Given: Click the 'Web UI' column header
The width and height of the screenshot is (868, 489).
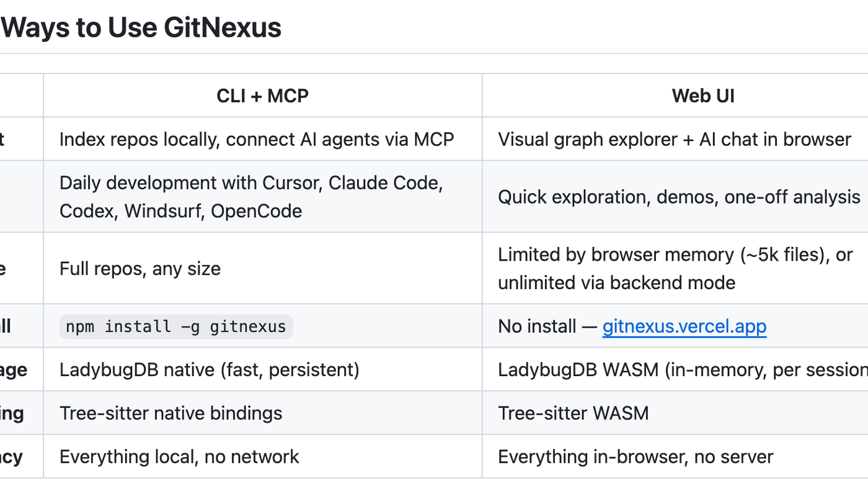Looking at the screenshot, I should click(703, 96).
